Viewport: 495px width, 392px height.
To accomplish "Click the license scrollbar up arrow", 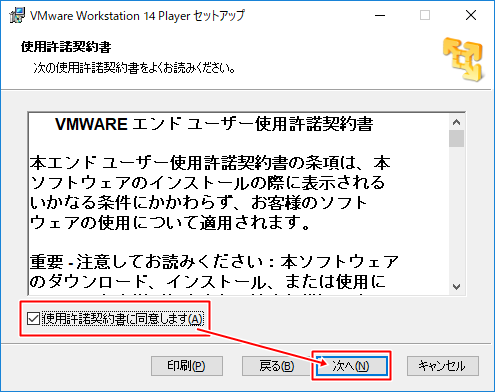I will [456, 122].
